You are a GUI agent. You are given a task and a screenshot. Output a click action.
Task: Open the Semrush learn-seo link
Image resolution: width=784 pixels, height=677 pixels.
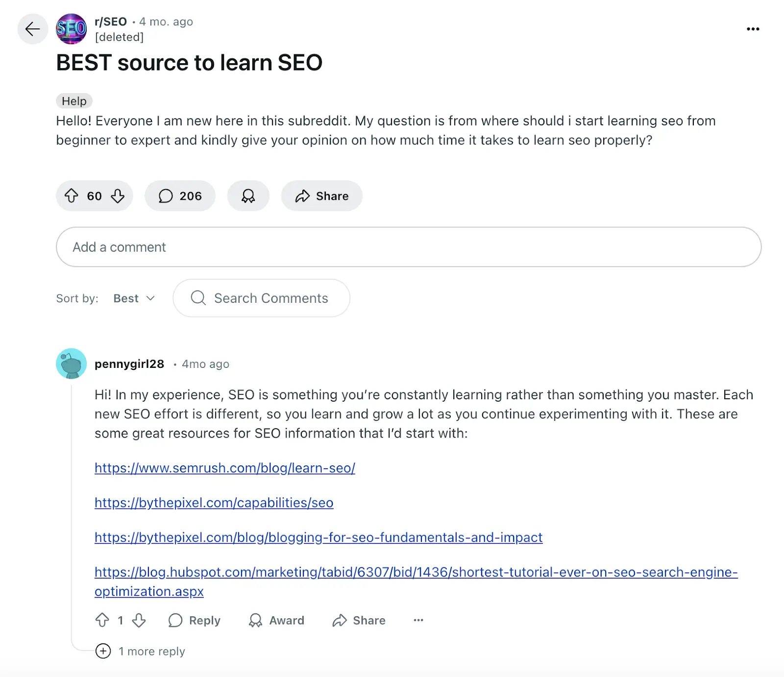coord(224,468)
